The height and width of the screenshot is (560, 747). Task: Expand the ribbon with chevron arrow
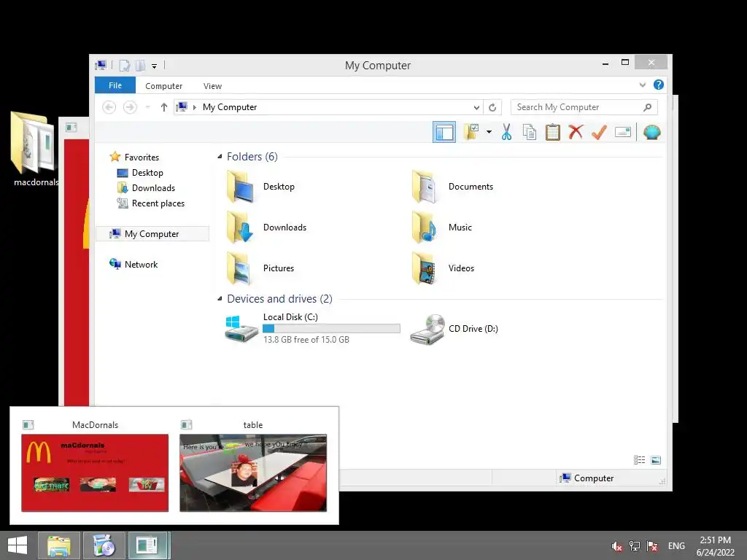coord(642,85)
